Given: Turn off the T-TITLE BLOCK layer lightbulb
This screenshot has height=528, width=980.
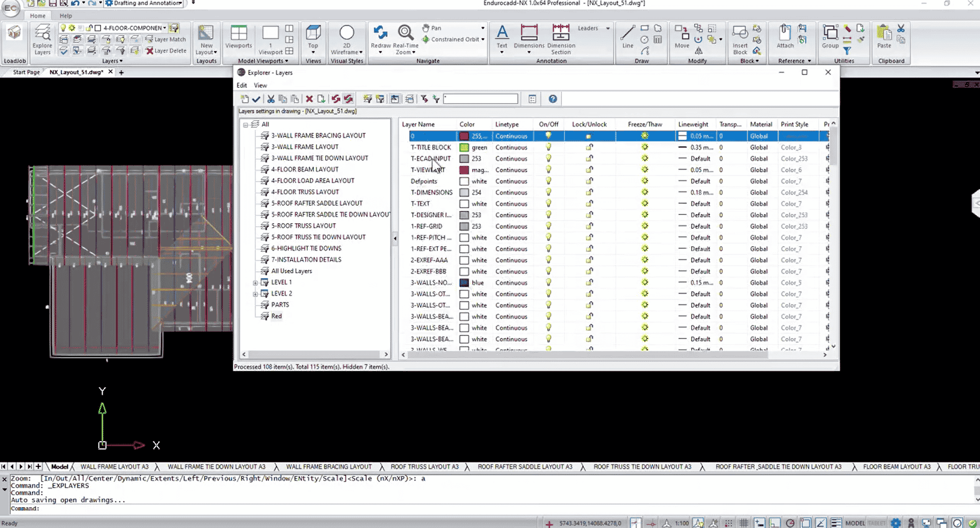Looking at the screenshot, I should tap(548, 147).
